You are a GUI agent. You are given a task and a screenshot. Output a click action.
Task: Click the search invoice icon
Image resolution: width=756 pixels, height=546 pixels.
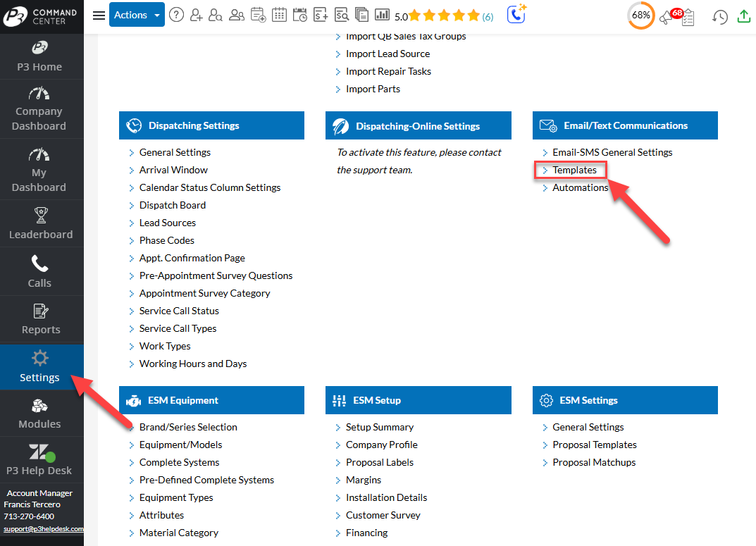[341, 15]
